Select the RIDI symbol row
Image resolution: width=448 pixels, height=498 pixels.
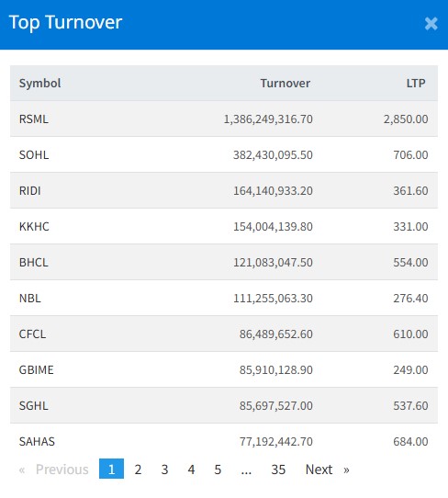coord(224,191)
